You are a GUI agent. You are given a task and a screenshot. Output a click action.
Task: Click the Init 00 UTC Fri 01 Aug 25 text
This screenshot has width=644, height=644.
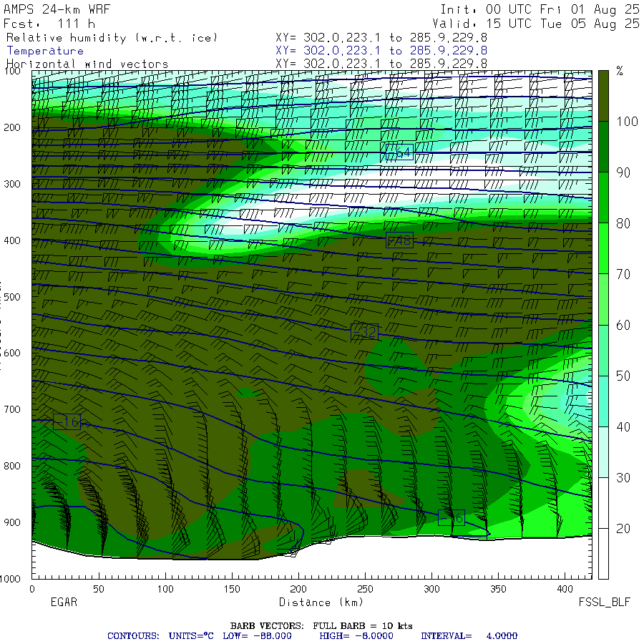(540, 9)
